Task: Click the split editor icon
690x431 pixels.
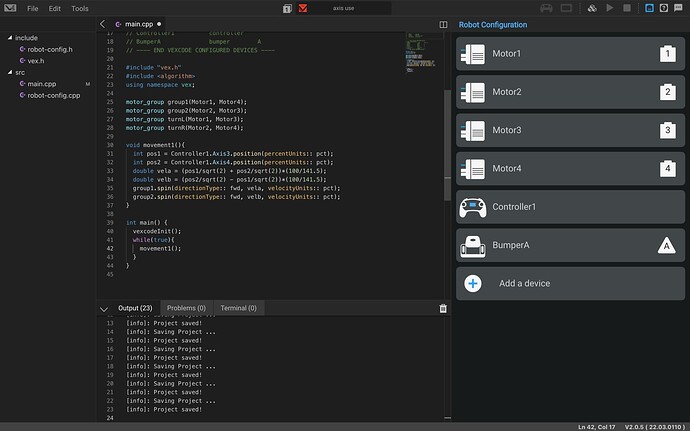Action: pos(443,25)
